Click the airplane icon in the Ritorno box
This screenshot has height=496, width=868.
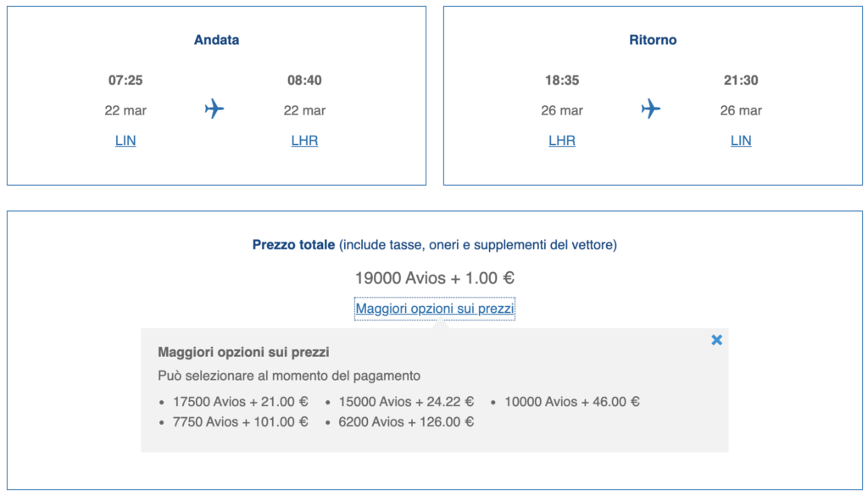pos(651,109)
